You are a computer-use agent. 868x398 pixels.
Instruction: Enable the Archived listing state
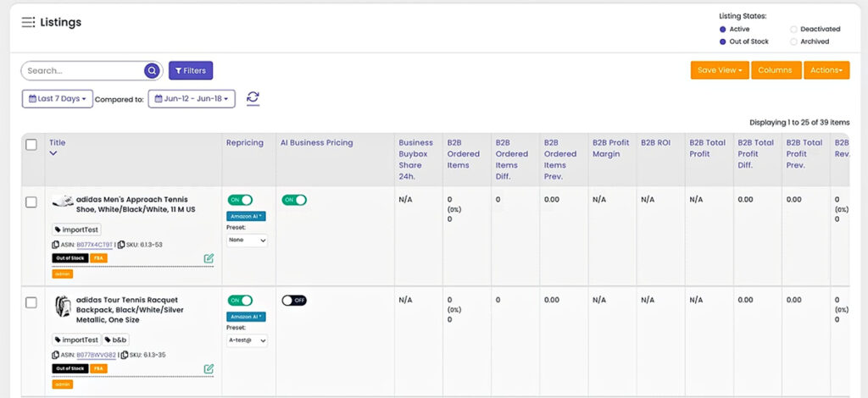[793, 41]
